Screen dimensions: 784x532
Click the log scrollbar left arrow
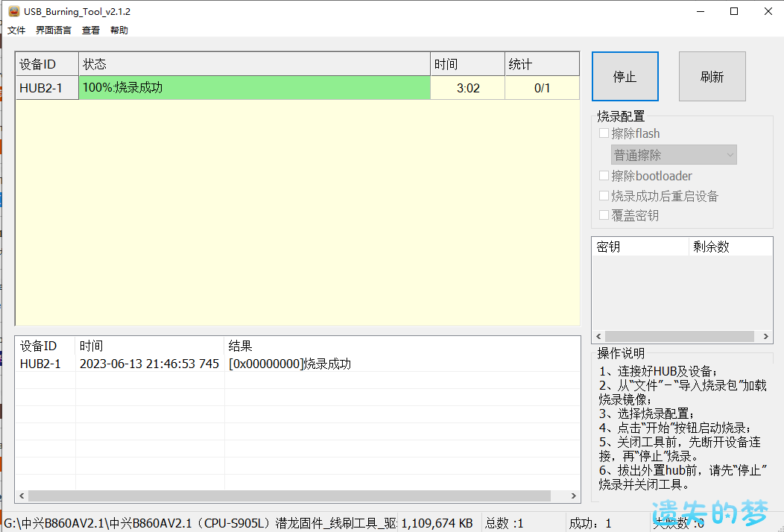pos(22,496)
